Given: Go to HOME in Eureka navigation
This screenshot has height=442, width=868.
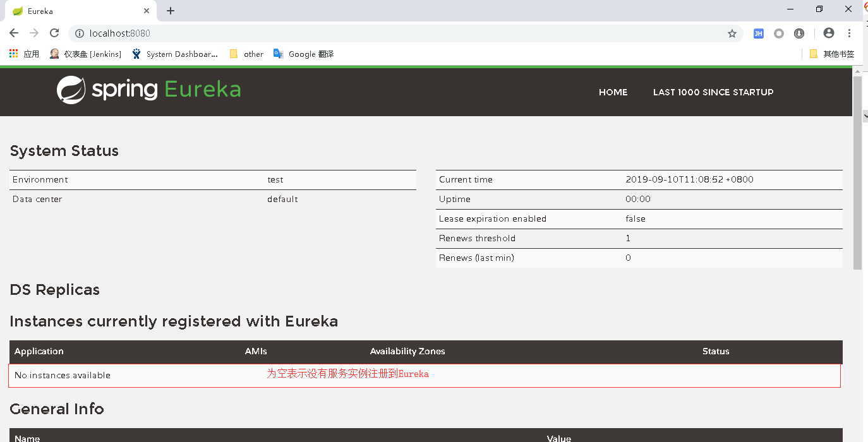Looking at the screenshot, I should point(613,92).
